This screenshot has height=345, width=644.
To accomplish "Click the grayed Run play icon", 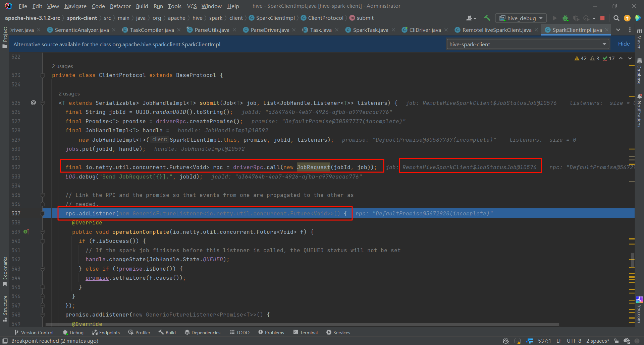I will (x=554, y=18).
